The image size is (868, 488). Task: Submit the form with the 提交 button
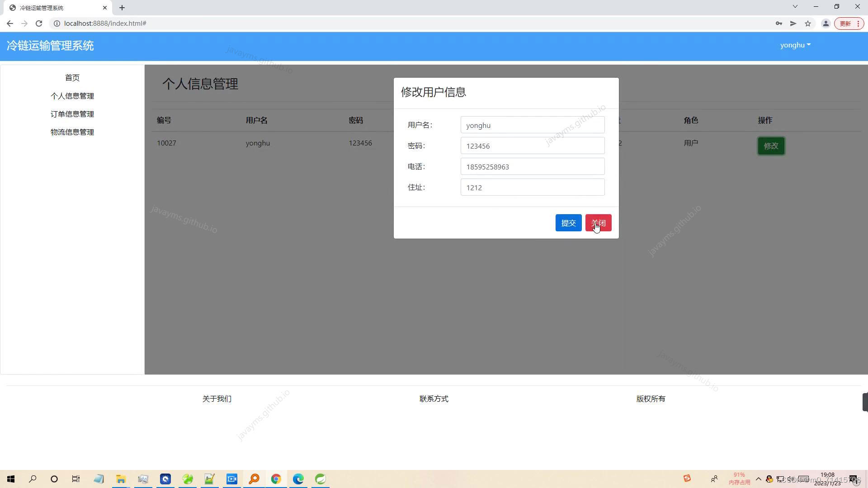pos(568,222)
